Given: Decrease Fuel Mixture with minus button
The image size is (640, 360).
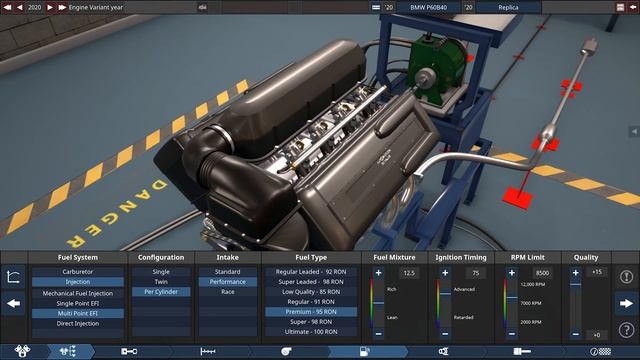Looking at the screenshot, I should click(378, 334).
